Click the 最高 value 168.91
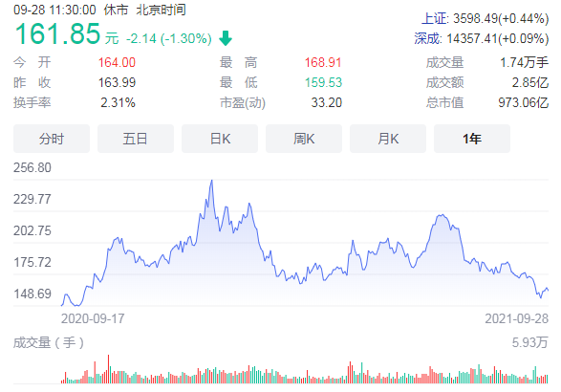The height and width of the screenshot is (392, 561). click(x=323, y=62)
